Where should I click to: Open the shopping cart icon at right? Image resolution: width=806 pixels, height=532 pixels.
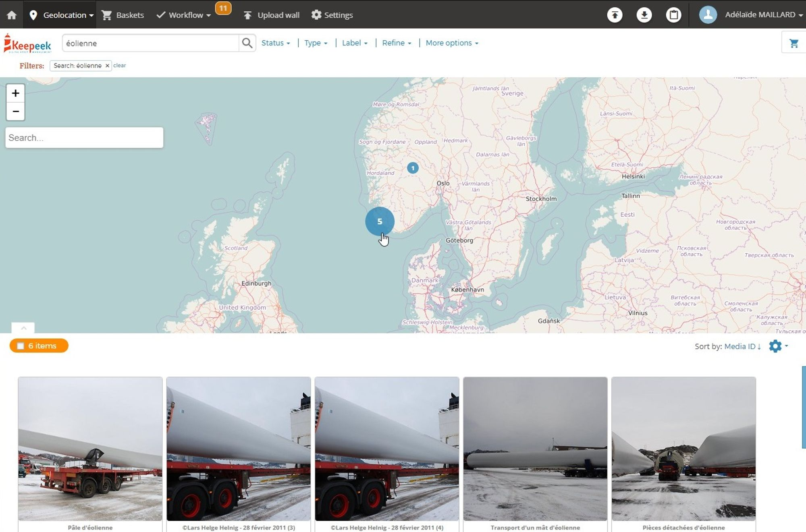click(794, 43)
